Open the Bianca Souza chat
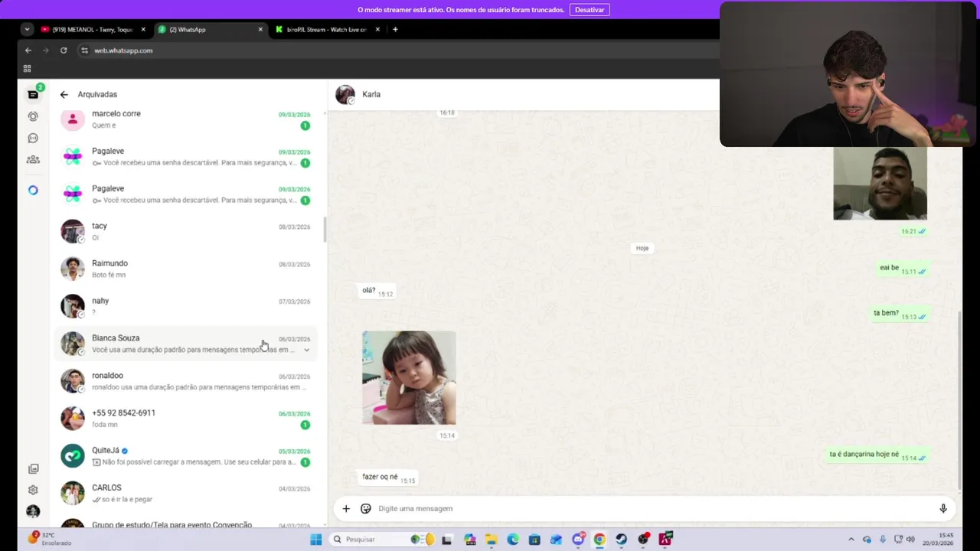Viewport: 980px width, 551px height. pos(185,344)
